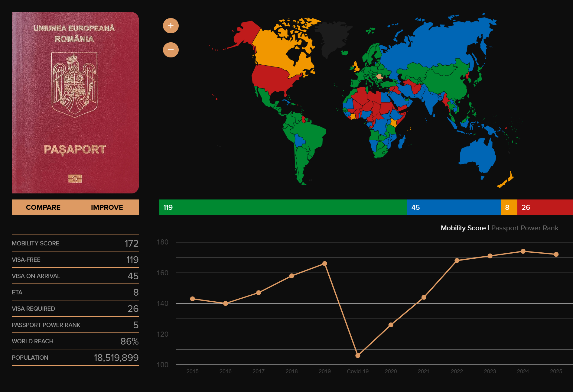Click the WORLD REACH row label

(x=33, y=341)
